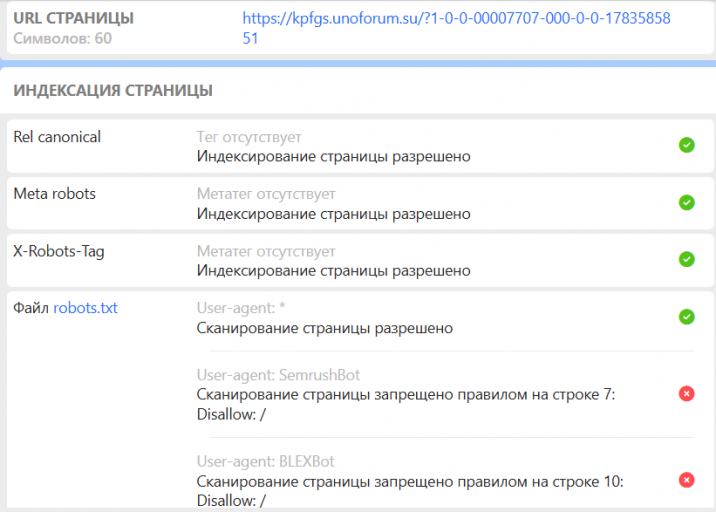Image resolution: width=716 pixels, height=512 pixels.
Task: Click the green check icon for Meta robots
Action: tap(686, 202)
